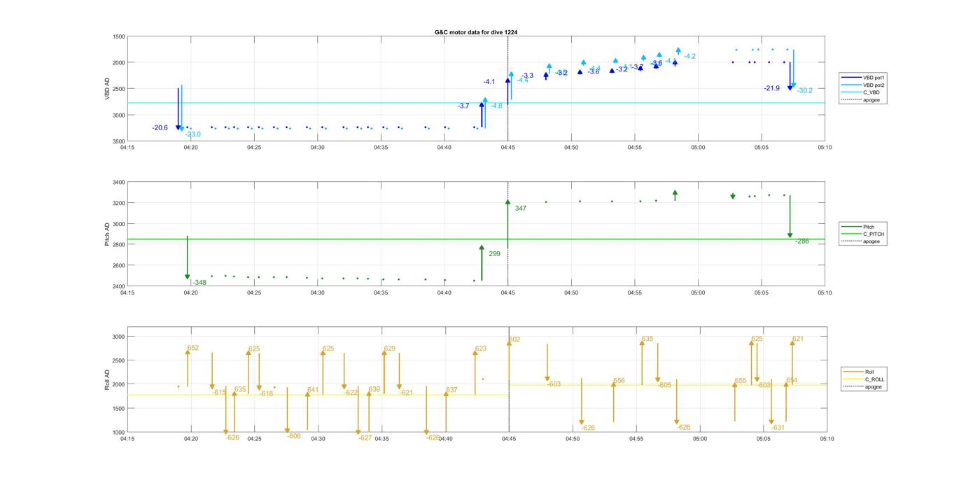
Task: Click the "-605" roll data label
Action: pos(664,386)
